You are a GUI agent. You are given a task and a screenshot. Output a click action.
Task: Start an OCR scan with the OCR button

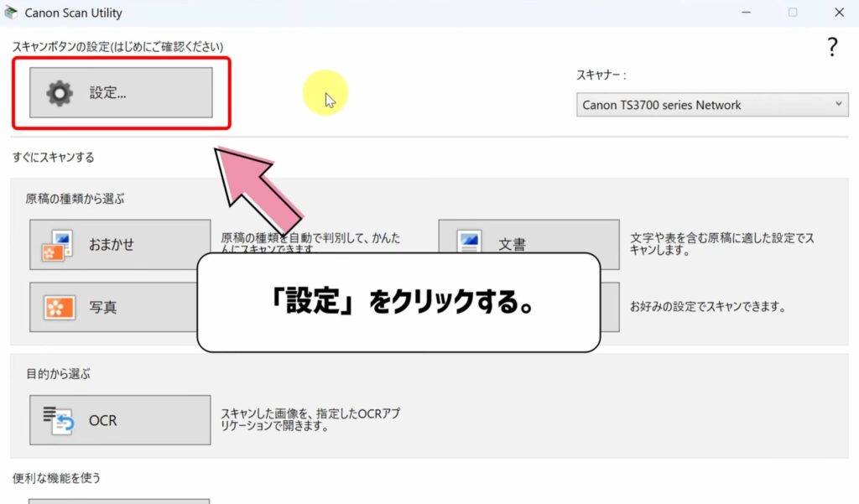pyautogui.click(x=118, y=419)
